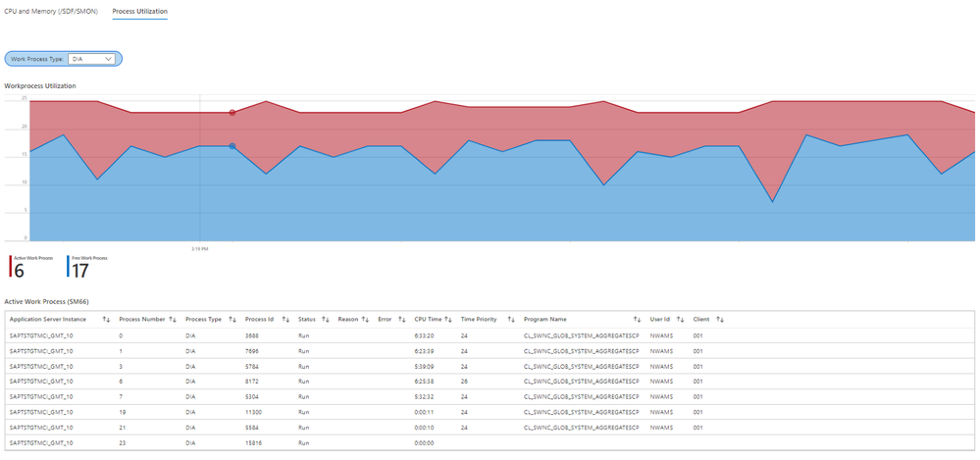Click the blue Free Work Process chart point
Screen dimensions: 980x460
click(232, 146)
